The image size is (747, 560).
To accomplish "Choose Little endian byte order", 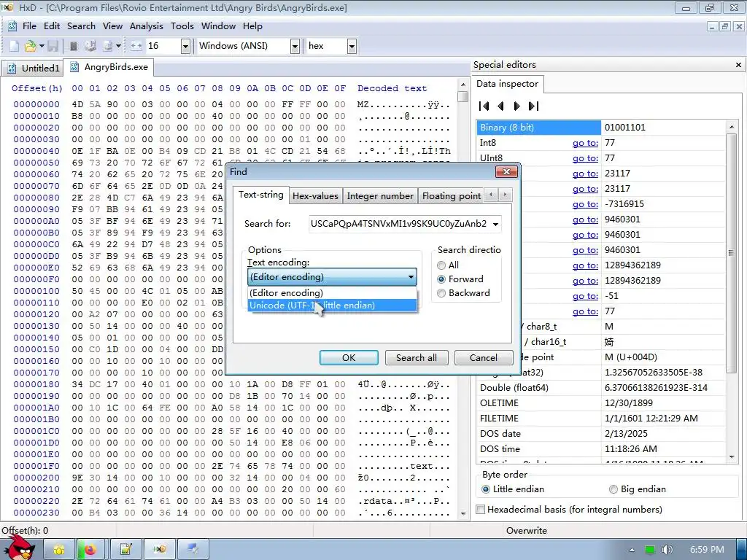I will pyautogui.click(x=513, y=489).
